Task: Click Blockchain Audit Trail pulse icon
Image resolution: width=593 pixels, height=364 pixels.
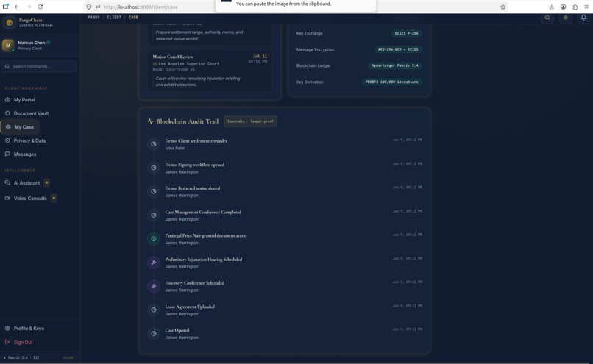Action: click(x=150, y=121)
